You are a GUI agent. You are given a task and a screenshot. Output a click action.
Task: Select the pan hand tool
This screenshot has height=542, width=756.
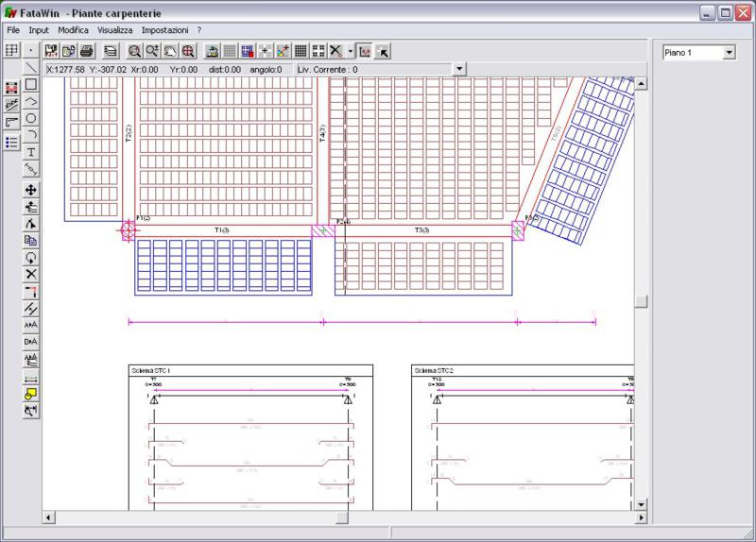[x=170, y=51]
